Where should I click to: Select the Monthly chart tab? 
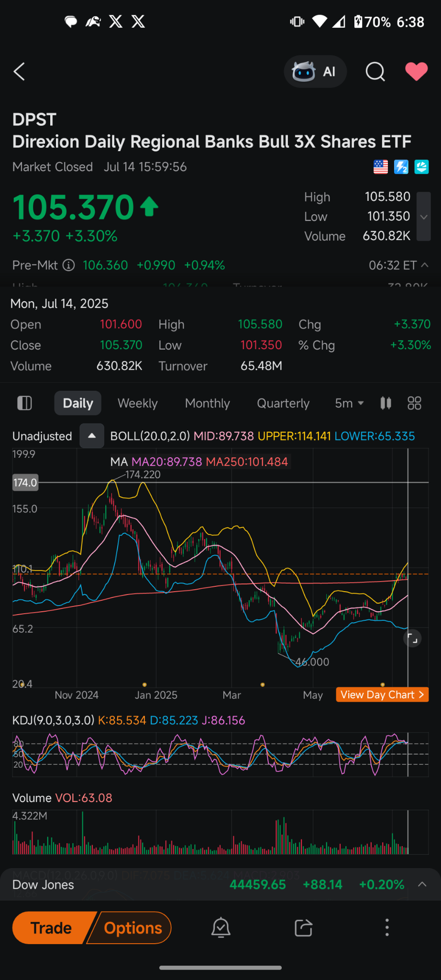point(208,403)
